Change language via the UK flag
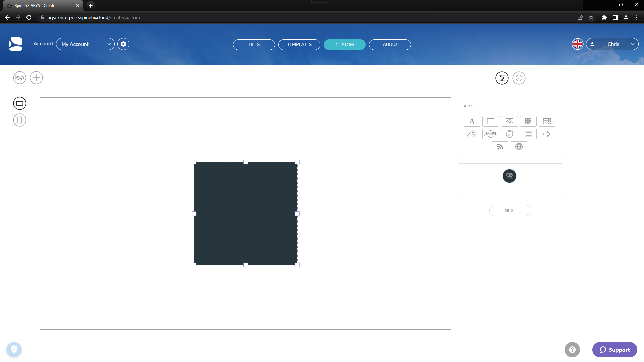Image resolution: width=644 pixels, height=362 pixels. 577,44
